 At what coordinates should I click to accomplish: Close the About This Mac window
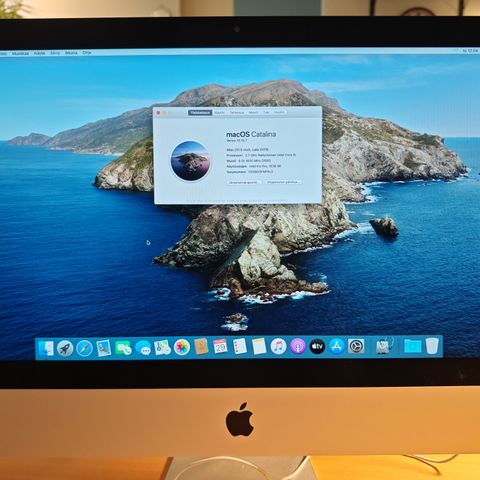[158, 113]
